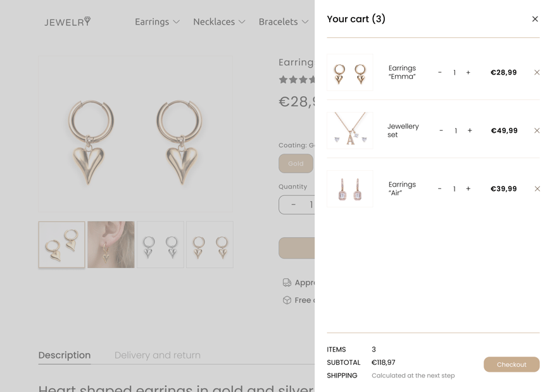Decrease Jewellery set quantity with minus
Image resolution: width=552 pixels, height=392 pixels.
click(441, 131)
